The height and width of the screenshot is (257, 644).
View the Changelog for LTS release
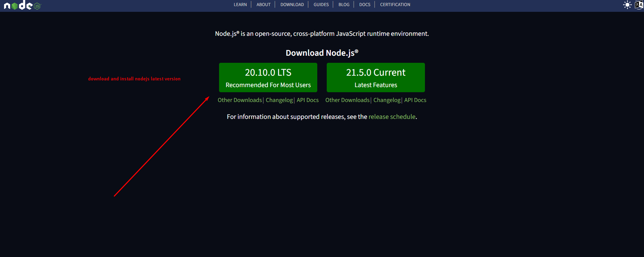[279, 100]
